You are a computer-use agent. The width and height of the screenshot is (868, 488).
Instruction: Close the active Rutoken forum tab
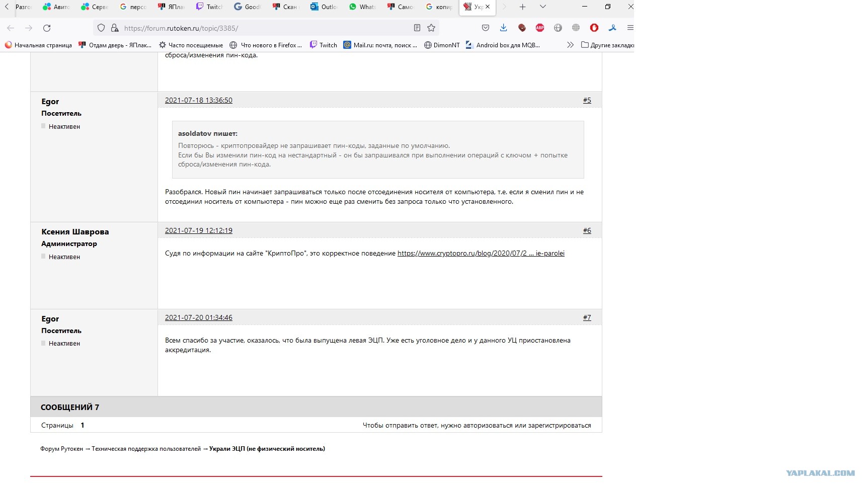[488, 7]
